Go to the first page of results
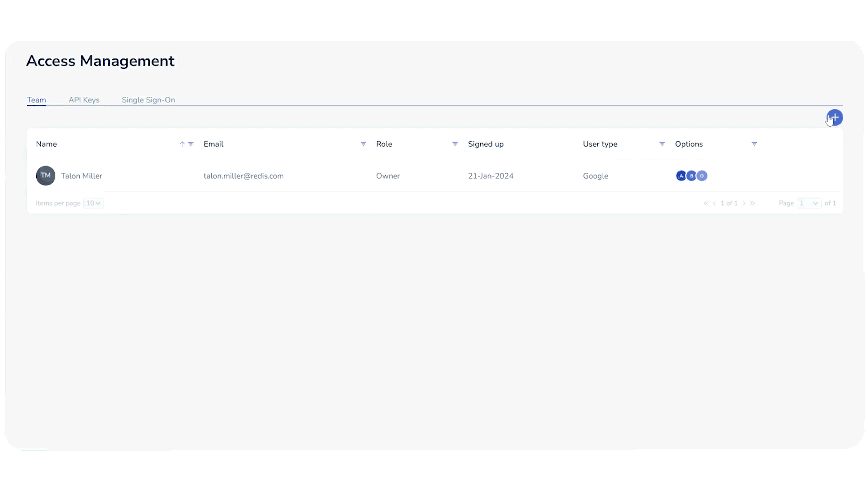This screenshot has height=488, width=868. pyautogui.click(x=706, y=203)
